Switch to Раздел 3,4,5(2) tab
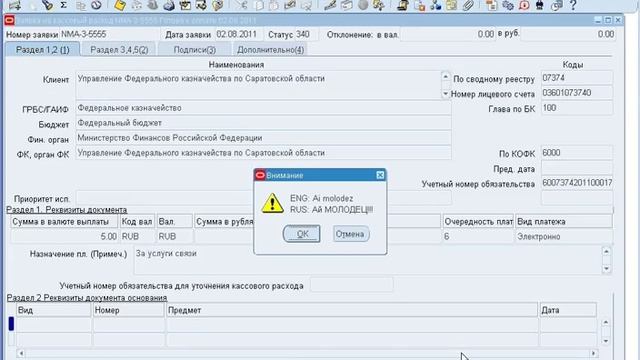This screenshot has width=640, height=360. [x=119, y=50]
